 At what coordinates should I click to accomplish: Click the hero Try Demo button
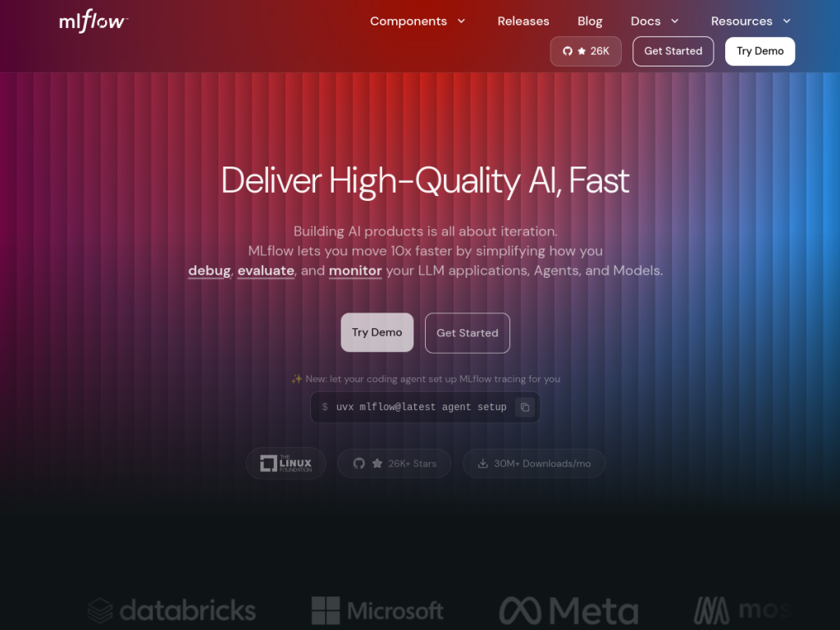point(377,333)
